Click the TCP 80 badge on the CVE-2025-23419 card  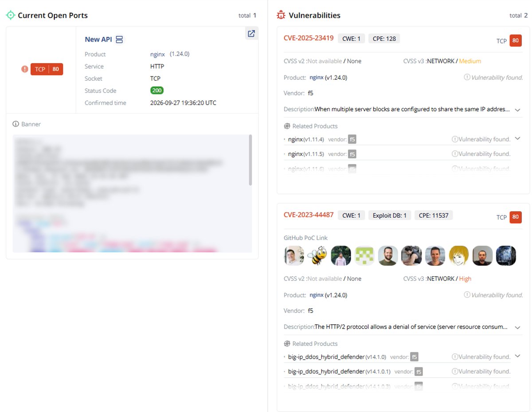(x=516, y=41)
